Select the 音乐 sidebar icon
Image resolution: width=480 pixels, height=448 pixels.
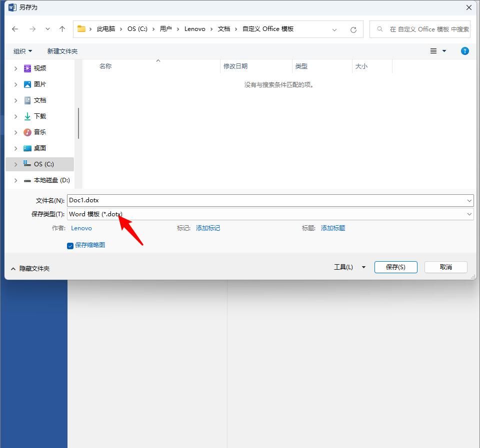click(27, 132)
